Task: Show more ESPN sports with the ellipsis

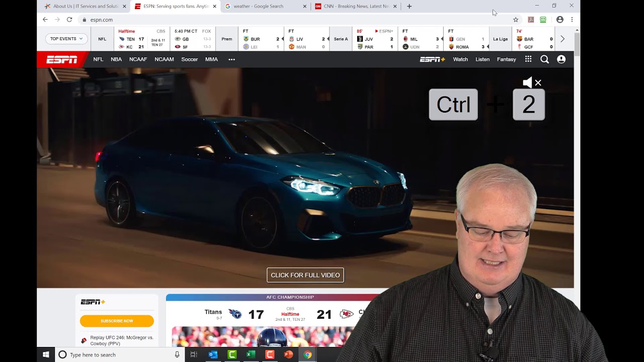Action: click(x=231, y=59)
